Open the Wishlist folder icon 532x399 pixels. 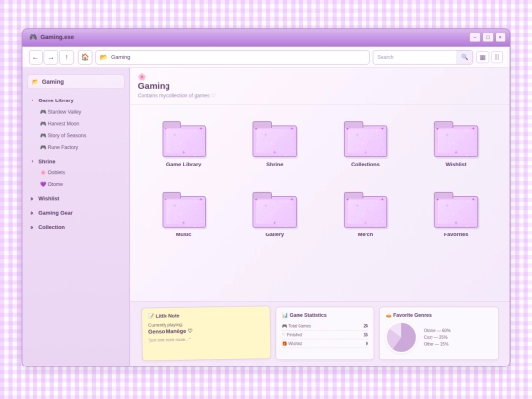(x=456, y=139)
